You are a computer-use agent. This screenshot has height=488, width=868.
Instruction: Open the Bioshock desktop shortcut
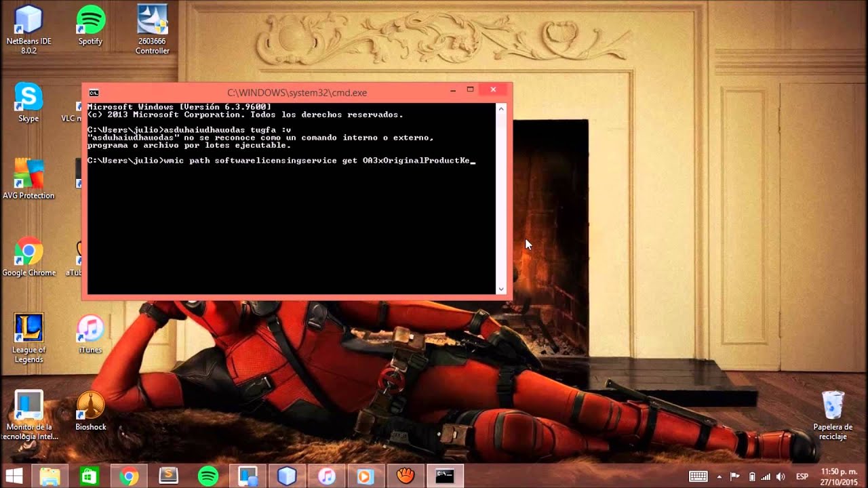point(90,411)
